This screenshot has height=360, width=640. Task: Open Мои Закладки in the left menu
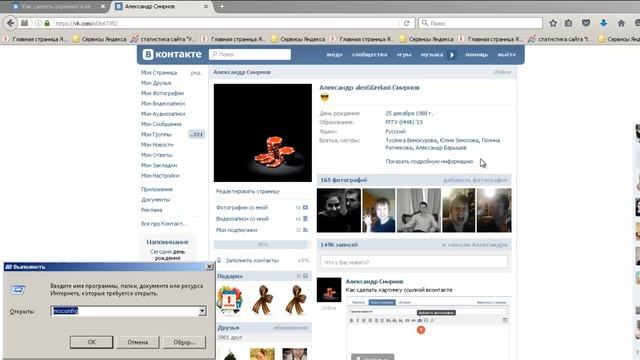(x=159, y=165)
